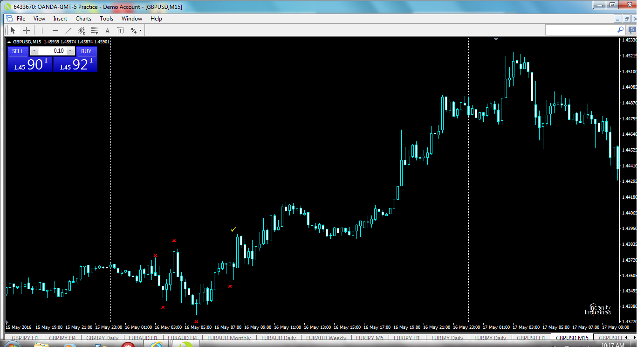This screenshot has height=347, width=644.
Task: Insert text with the A tool
Action: coord(107,31)
